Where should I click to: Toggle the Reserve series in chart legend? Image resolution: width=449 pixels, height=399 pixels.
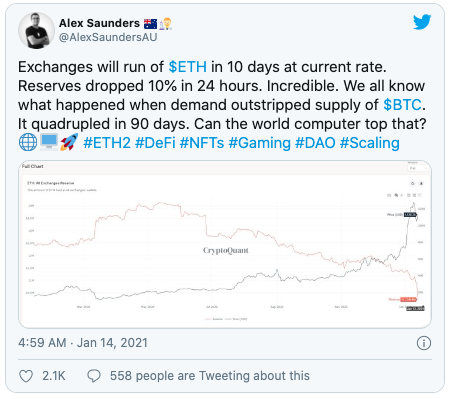click(214, 319)
